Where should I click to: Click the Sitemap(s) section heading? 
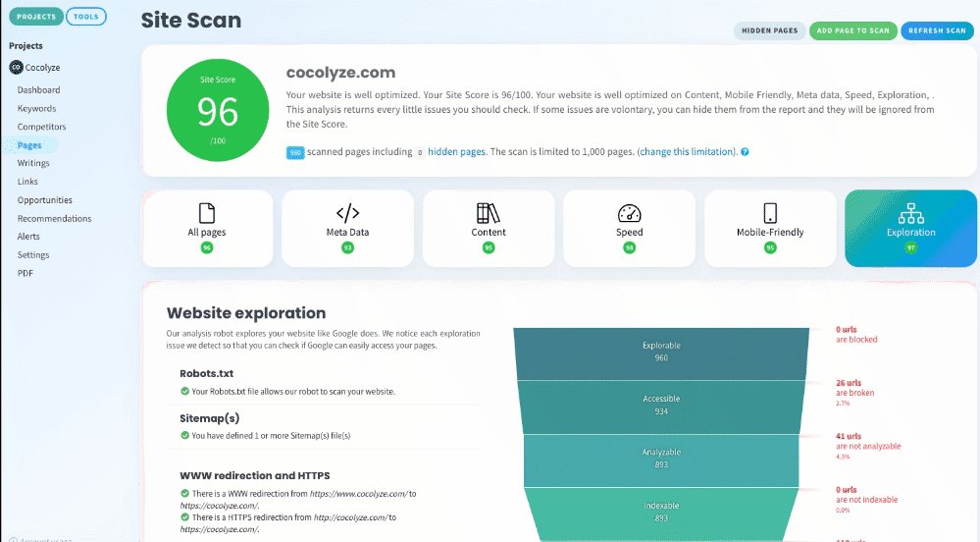click(x=209, y=418)
